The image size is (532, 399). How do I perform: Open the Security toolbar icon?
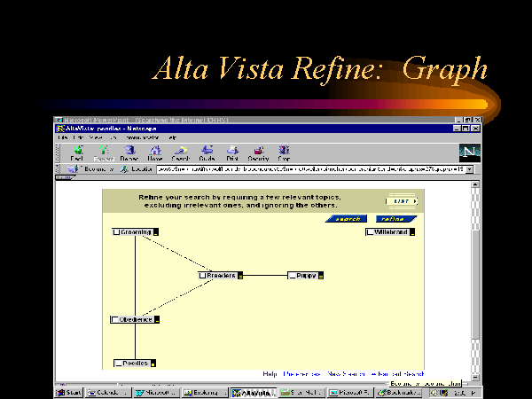(258, 152)
